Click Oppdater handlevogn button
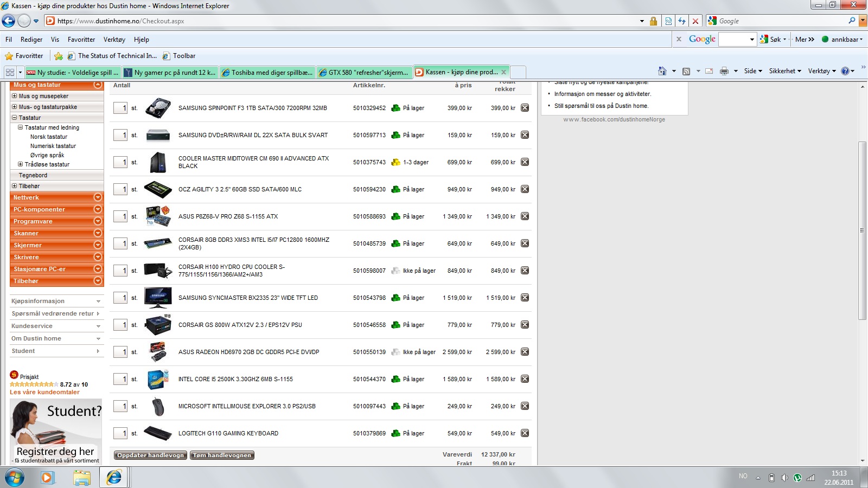 (x=150, y=455)
